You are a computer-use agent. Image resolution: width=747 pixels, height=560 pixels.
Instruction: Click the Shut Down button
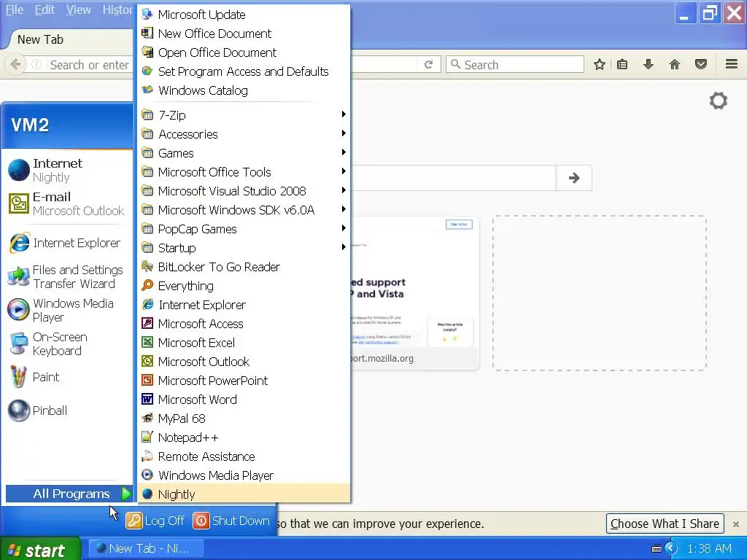(232, 521)
